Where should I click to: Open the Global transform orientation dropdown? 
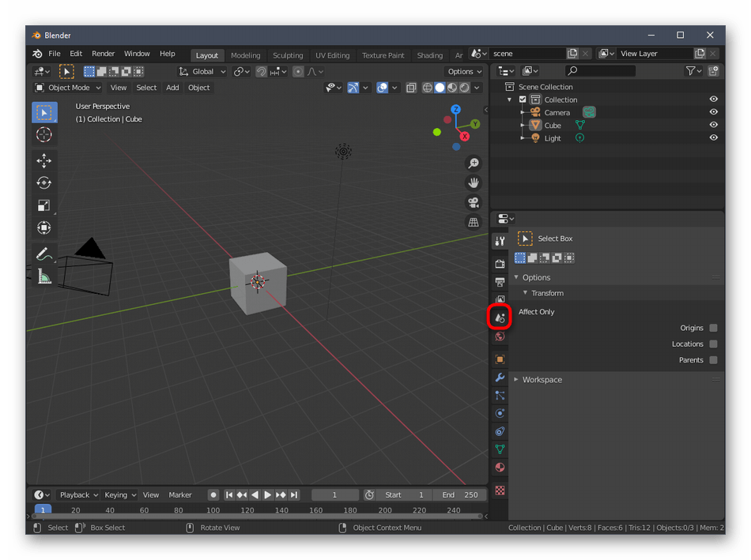203,72
